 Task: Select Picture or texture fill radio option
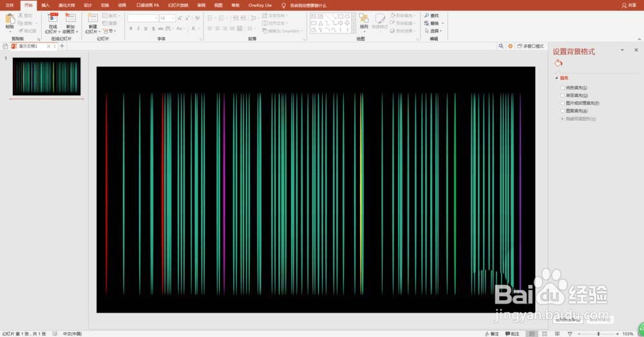click(x=562, y=104)
